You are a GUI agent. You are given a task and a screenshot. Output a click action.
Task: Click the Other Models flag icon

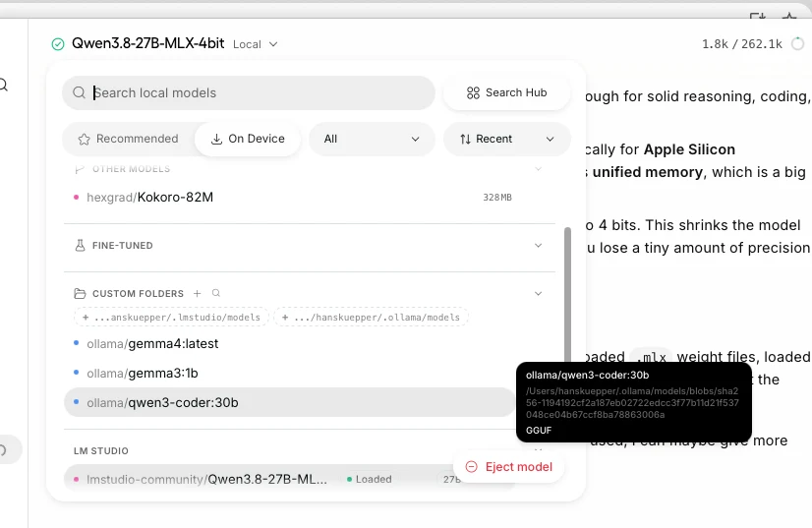(80, 169)
